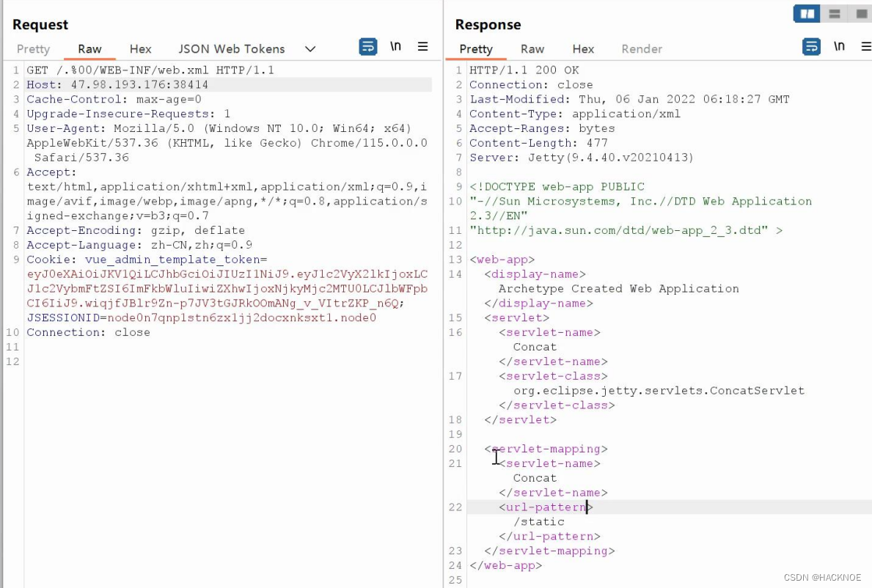Click the Last-Modified response header

pyautogui.click(x=629, y=99)
